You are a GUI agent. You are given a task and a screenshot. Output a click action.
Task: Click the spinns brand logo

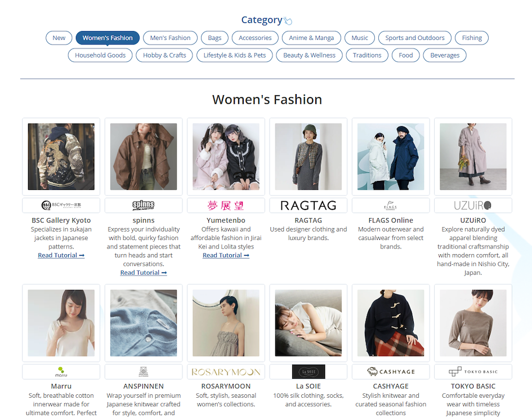tap(144, 205)
